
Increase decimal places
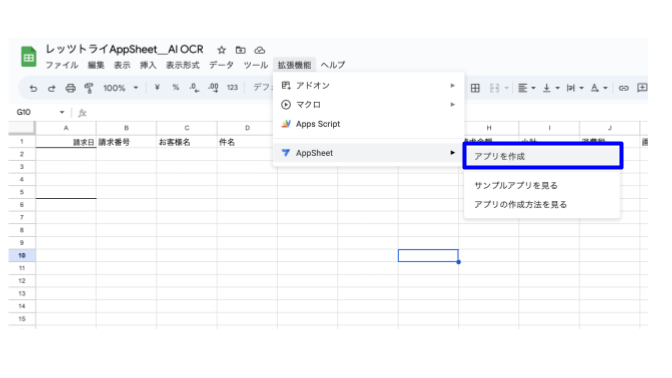(x=213, y=87)
